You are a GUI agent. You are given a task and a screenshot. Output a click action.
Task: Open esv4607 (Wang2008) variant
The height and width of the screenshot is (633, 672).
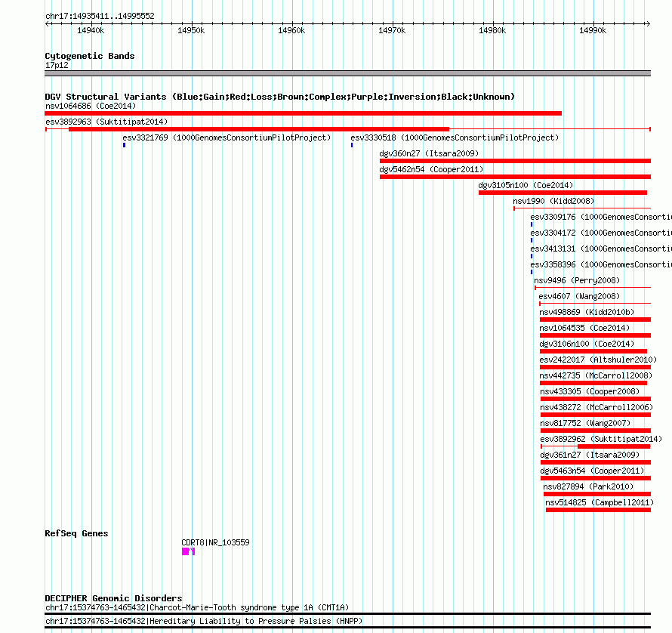click(579, 296)
